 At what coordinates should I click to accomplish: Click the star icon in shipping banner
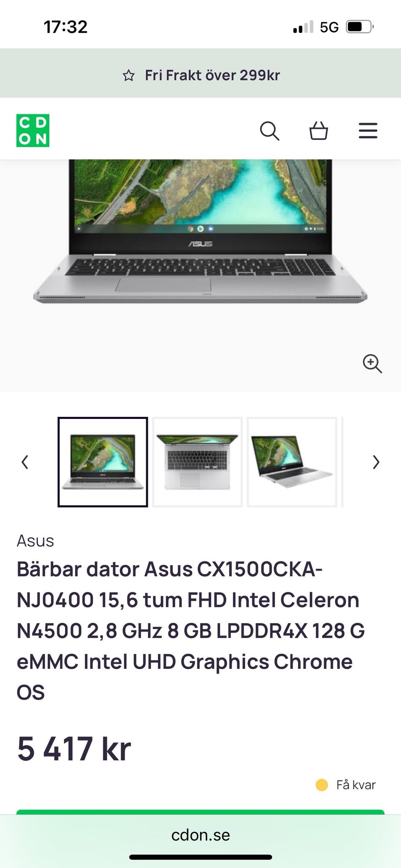tap(129, 76)
